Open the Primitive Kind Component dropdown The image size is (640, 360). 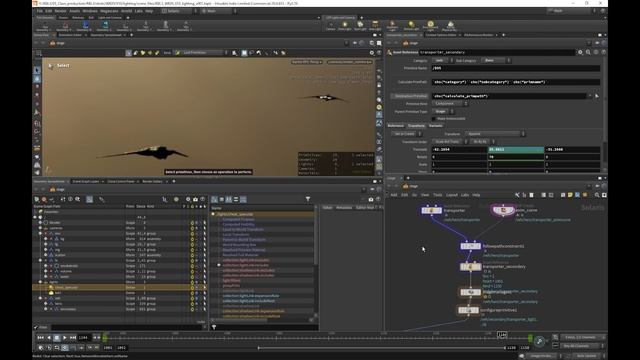pyautogui.click(x=449, y=104)
